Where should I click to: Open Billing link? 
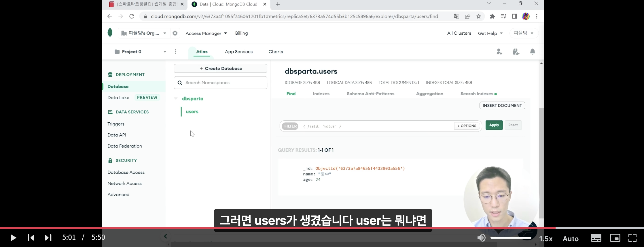tap(241, 33)
